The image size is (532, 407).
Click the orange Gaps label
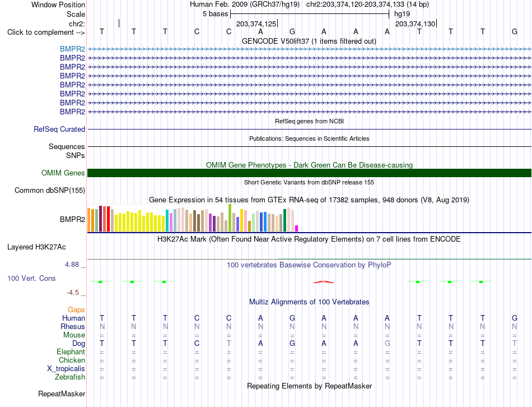76,310
